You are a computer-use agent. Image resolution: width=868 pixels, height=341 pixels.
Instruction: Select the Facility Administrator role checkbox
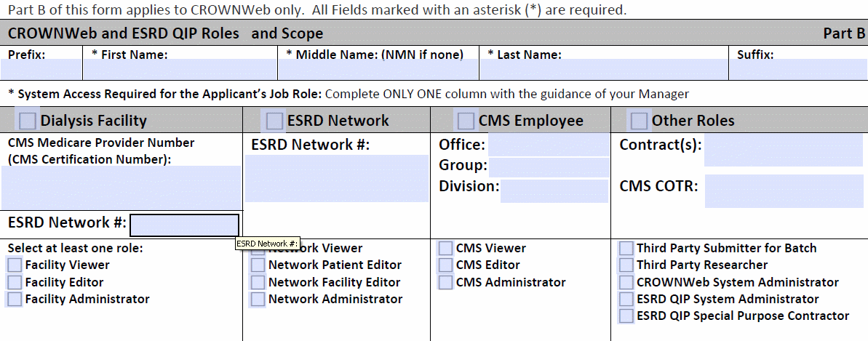[15, 299]
